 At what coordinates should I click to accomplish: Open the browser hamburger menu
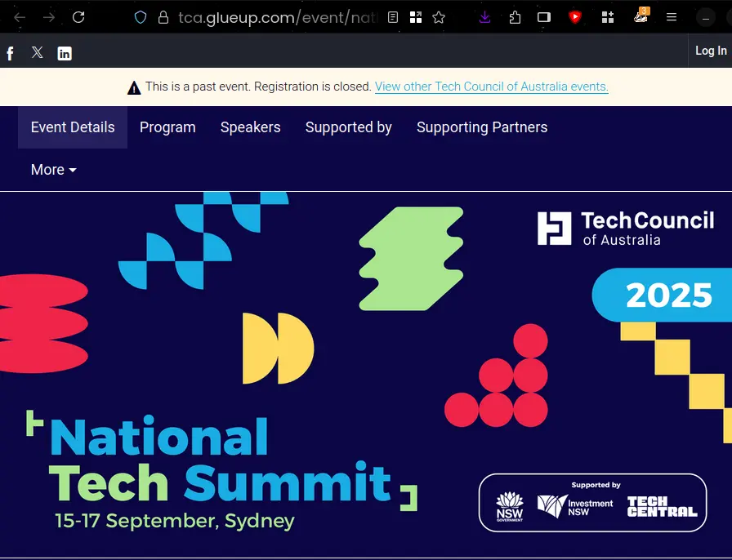click(672, 16)
